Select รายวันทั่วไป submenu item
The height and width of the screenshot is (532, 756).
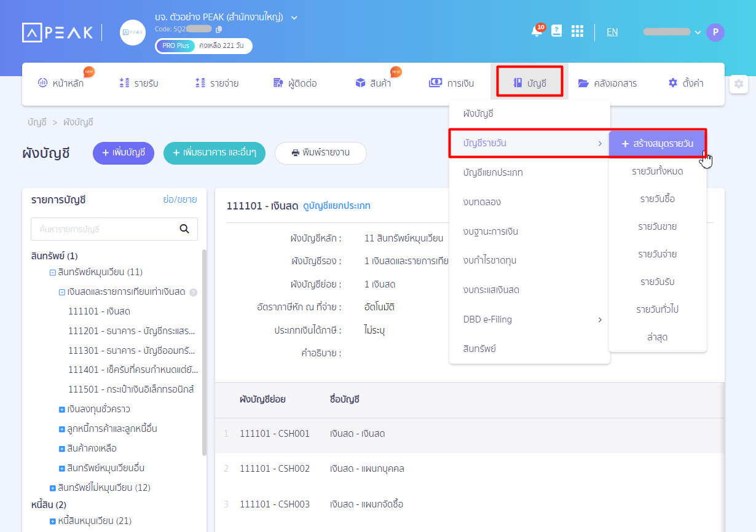click(x=658, y=310)
